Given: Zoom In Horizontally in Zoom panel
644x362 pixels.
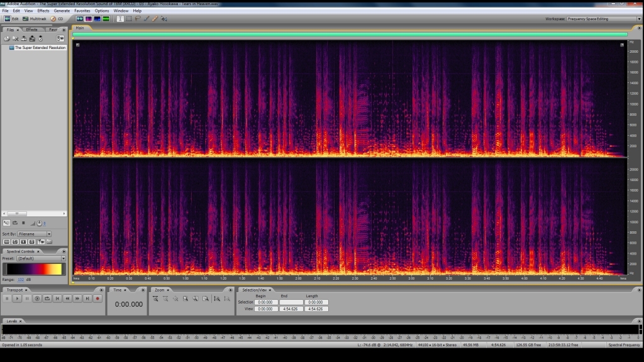Looking at the screenshot, I should tap(155, 299).
